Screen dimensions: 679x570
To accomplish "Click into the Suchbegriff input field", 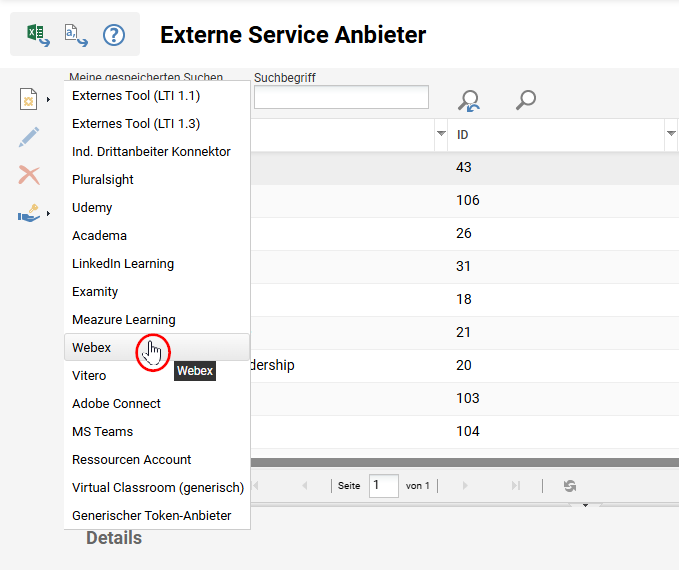I will [341, 97].
